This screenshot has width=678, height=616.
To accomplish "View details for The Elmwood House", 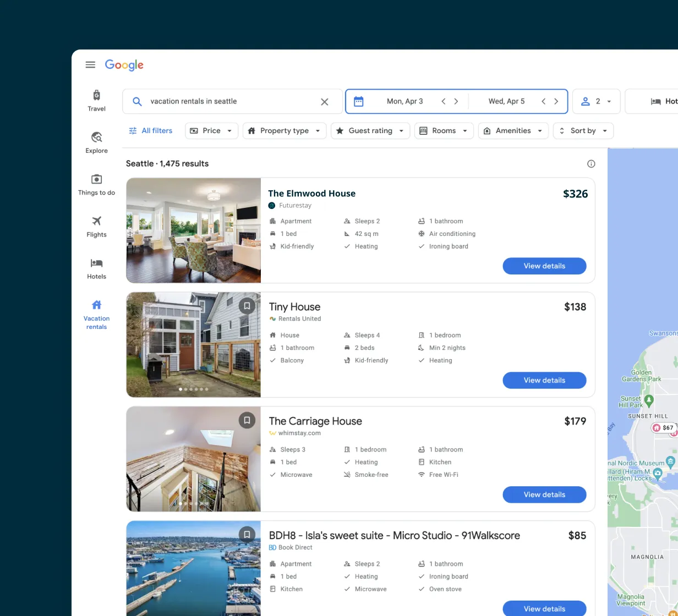I will click(x=544, y=266).
